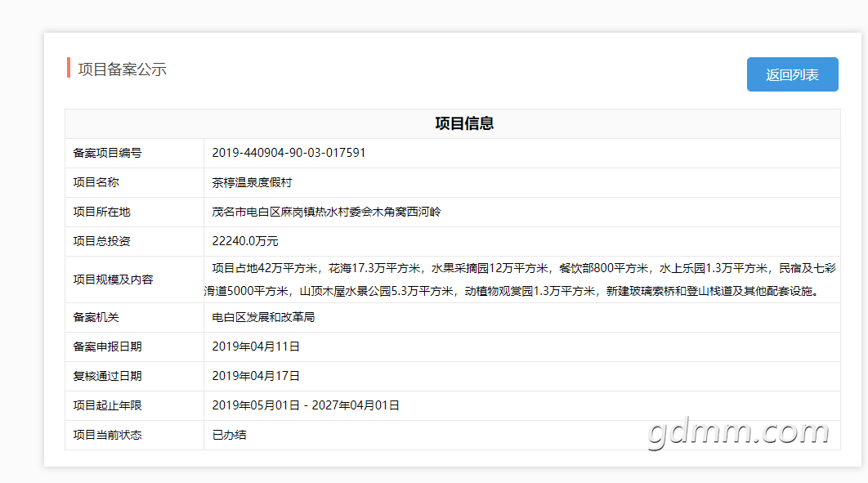
Task: Select review date 2019年04月17日
Action: 256,376
